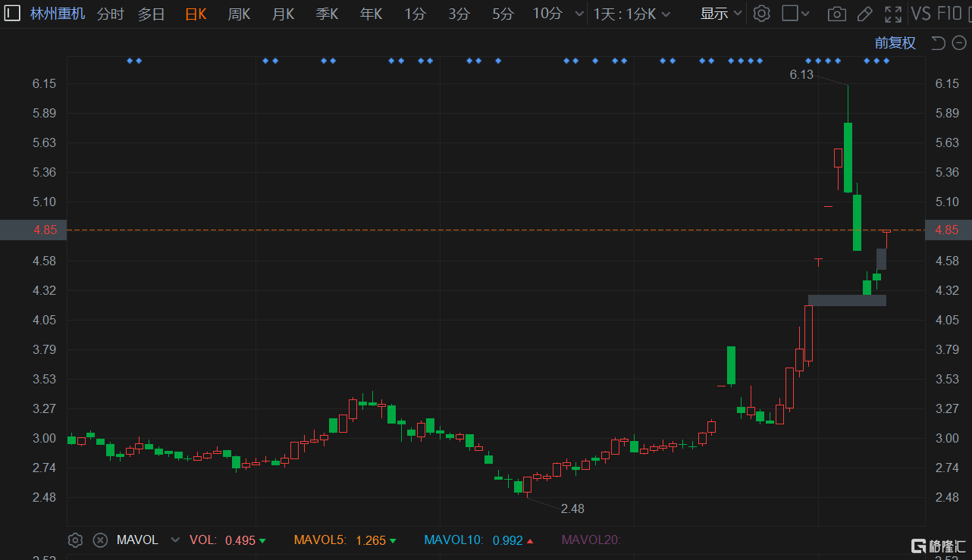
Task: Click the 前复权 adjustment link
Action: click(x=895, y=43)
